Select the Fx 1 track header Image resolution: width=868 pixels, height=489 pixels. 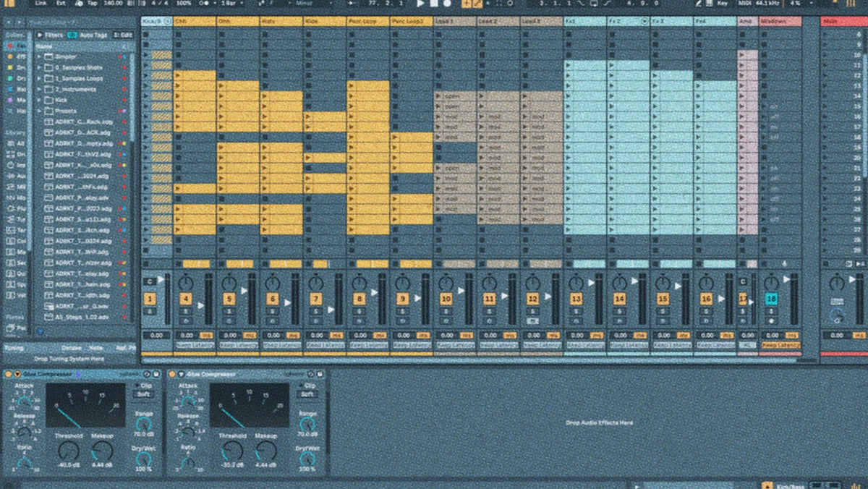pos(584,22)
